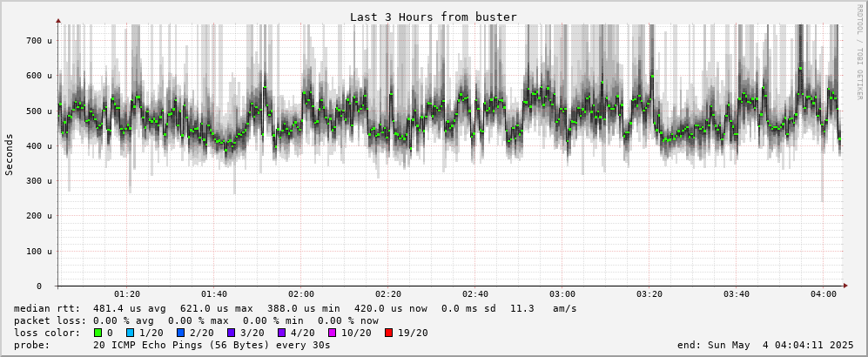Viewport: 868px width, 357px height.
Task: Click the 1/20 light blue loss swatch
Action: (x=130, y=333)
